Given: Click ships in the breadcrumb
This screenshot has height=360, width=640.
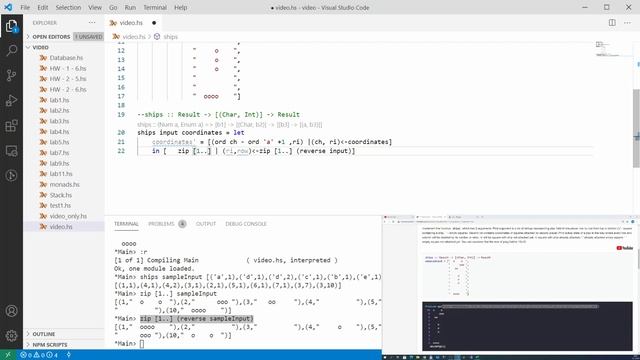Looking at the screenshot, I should click(x=171, y=37).
